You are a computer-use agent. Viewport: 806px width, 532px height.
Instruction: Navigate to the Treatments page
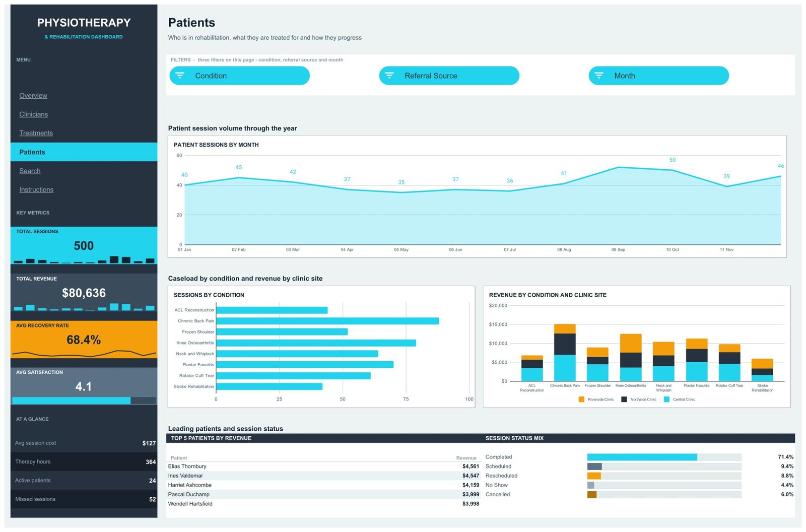[36, 133]
